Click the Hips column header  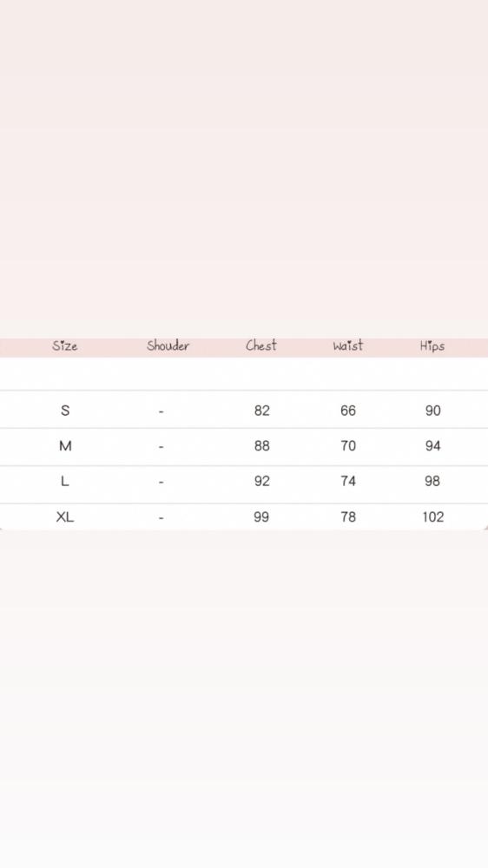pyautogui.click(x=432, y=346)
